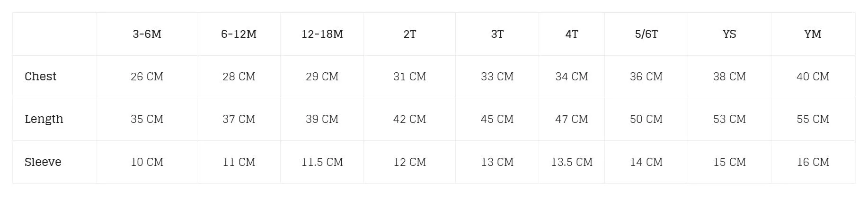
Task: Click the YM column header
Action: (x=813, y=34)
